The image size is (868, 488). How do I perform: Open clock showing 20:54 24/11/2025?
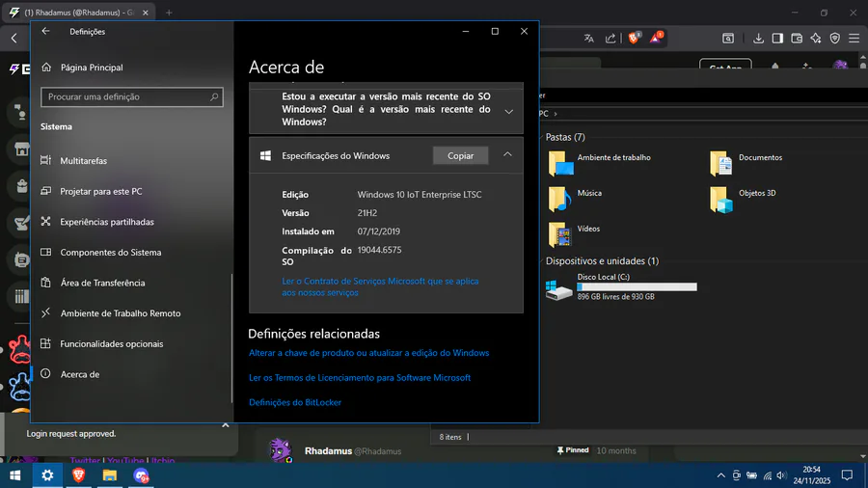[x=811, y=475]
